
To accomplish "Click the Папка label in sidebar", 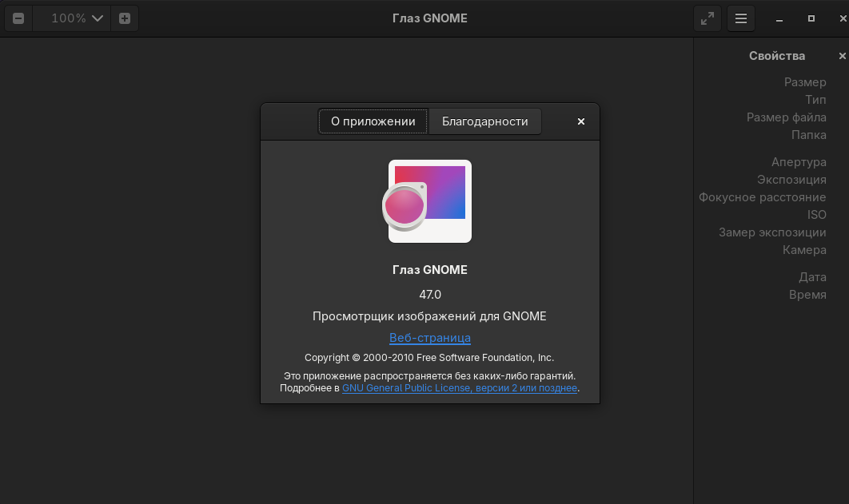I will [808, 135].
